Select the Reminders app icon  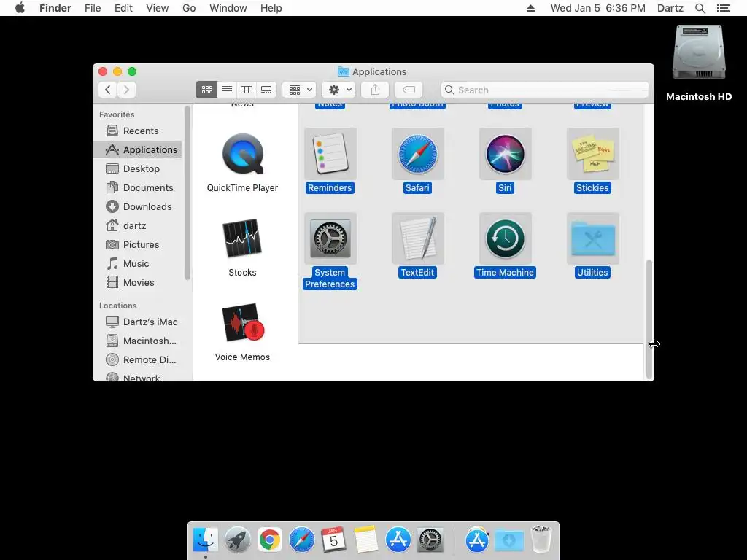coord(330,154)
